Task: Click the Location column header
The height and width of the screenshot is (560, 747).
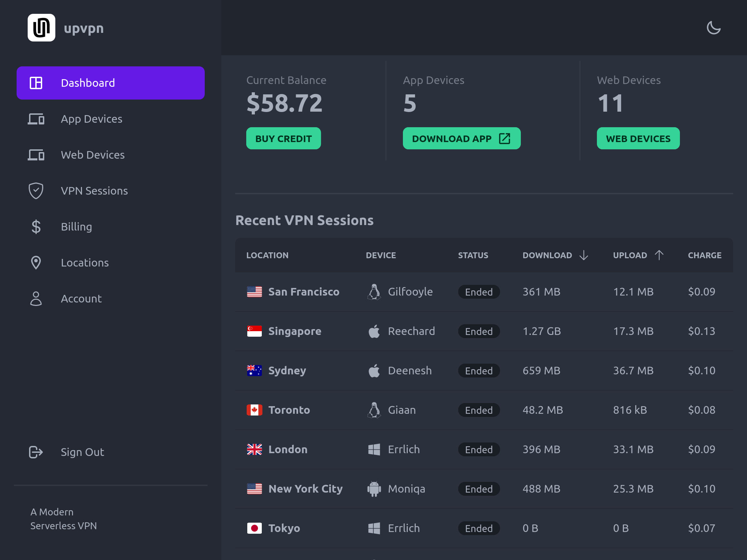Action: (267, 255)
